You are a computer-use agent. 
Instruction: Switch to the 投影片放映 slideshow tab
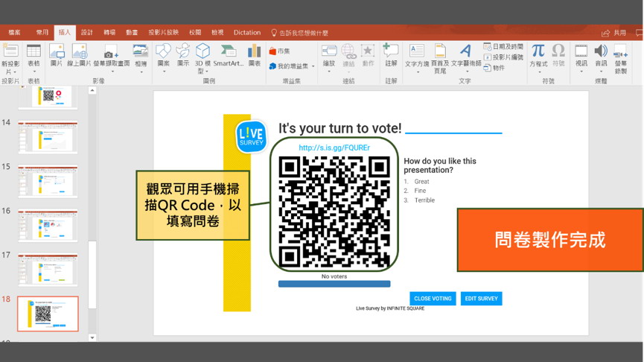pos(164,33)
